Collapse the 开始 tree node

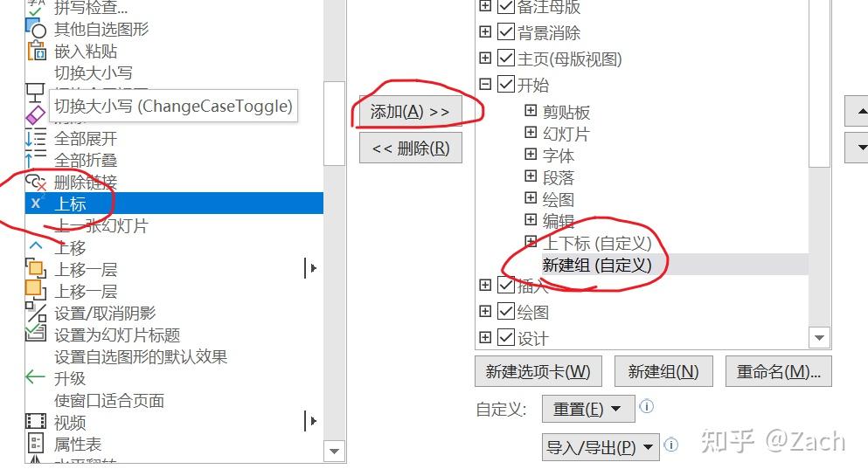coord(485,84)
